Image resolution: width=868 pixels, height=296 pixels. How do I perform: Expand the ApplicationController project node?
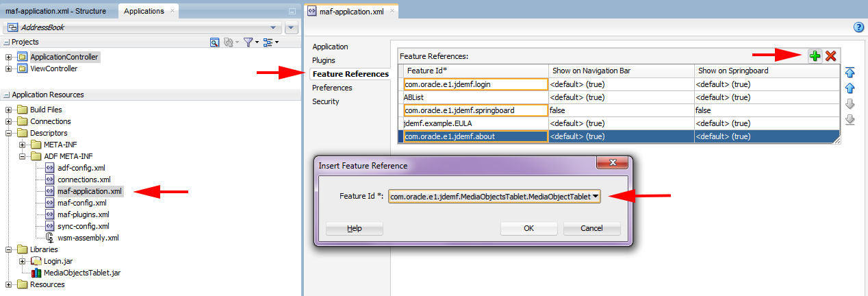[8, 57]
